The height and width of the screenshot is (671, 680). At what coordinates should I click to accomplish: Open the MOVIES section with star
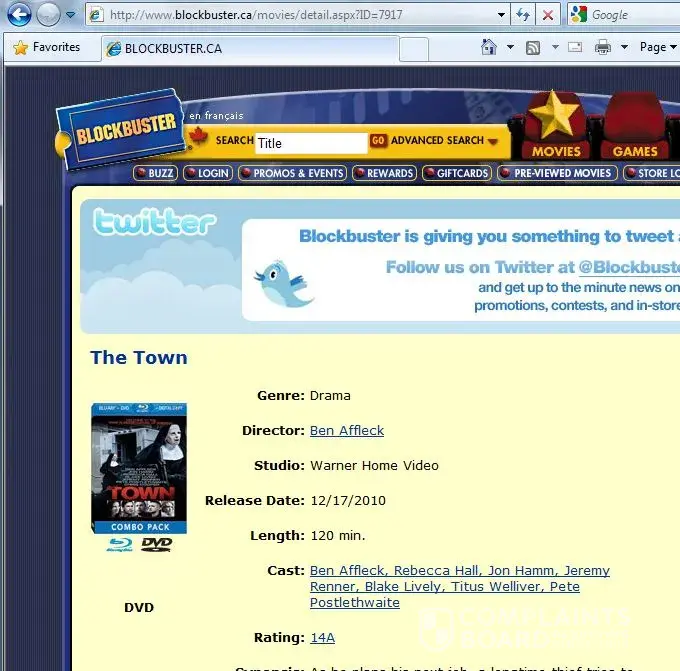pos(556,126)
